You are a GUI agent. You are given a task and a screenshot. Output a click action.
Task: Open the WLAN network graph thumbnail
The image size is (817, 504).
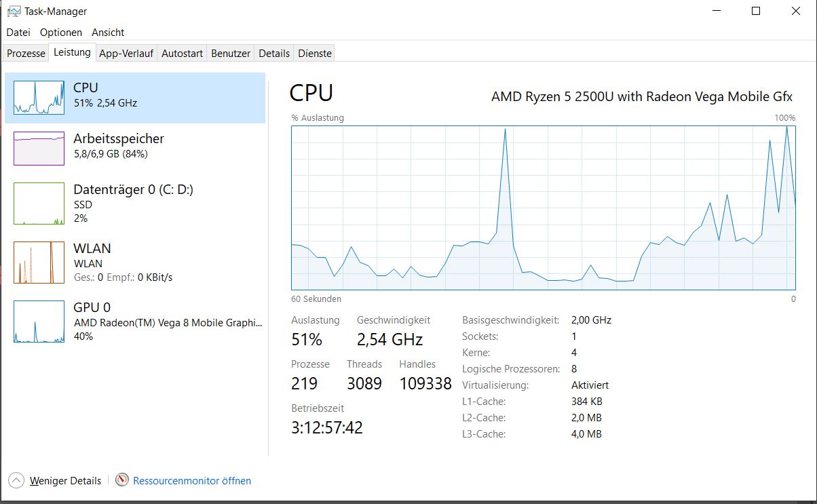coord(39,263)
